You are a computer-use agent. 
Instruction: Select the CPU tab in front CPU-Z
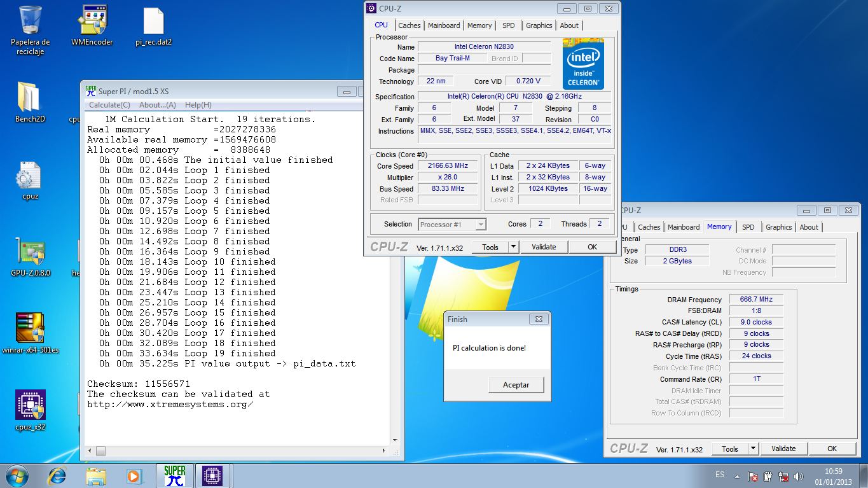coord(381,25)
